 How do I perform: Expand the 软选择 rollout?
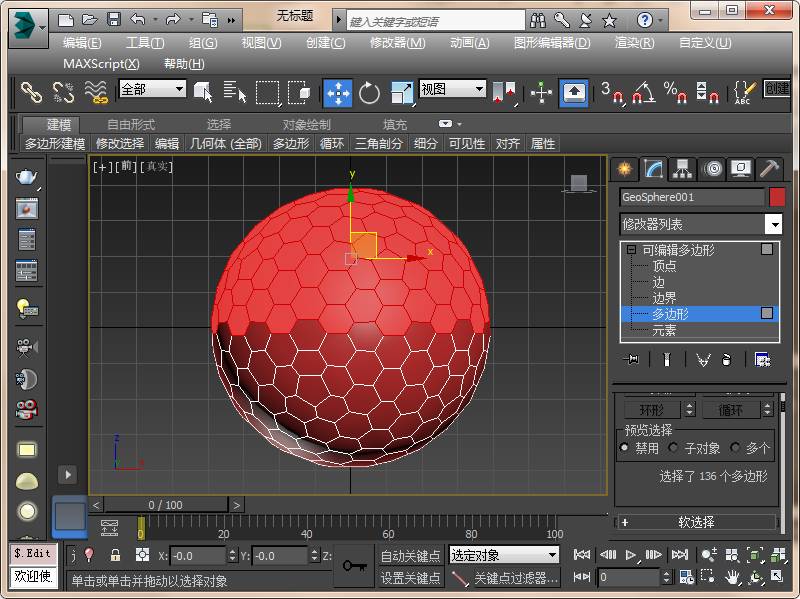point(696,522)
